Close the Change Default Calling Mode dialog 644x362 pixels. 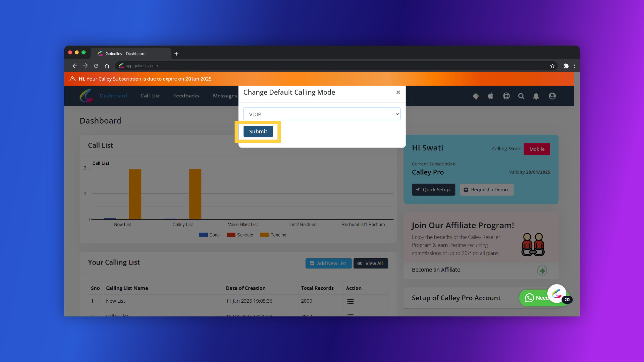tap(398, 93)
